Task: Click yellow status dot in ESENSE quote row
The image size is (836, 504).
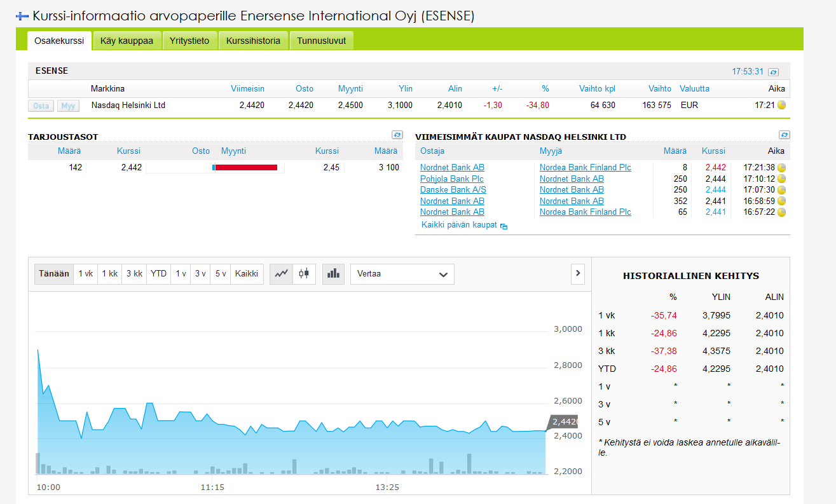Action: tap(781, 105)
